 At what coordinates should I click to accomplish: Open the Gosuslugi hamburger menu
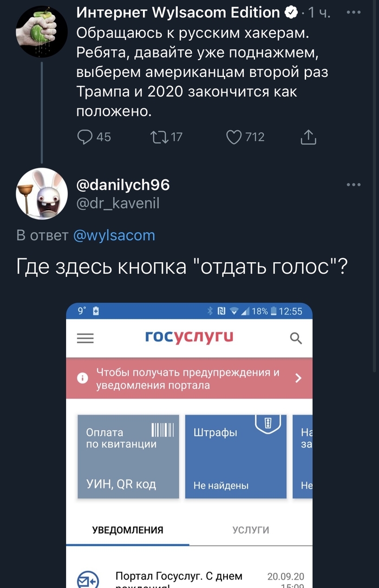coord(85,338)
